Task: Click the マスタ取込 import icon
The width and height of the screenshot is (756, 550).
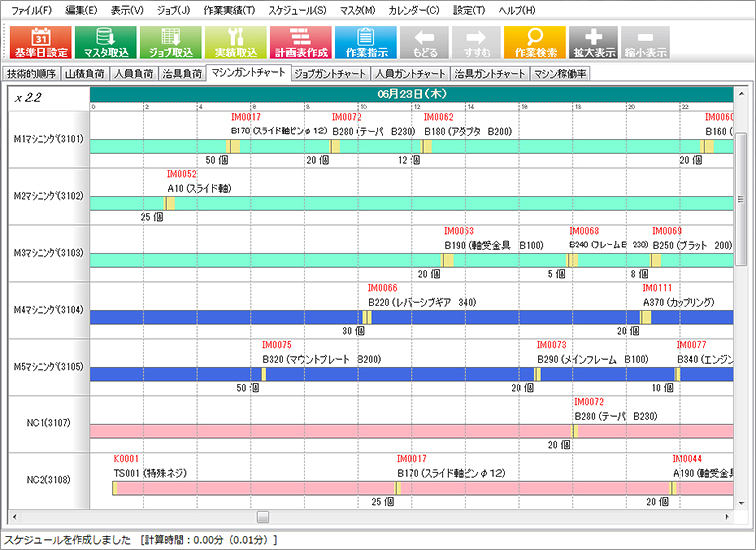Action: pyautogui.click(x=107, y=41)
